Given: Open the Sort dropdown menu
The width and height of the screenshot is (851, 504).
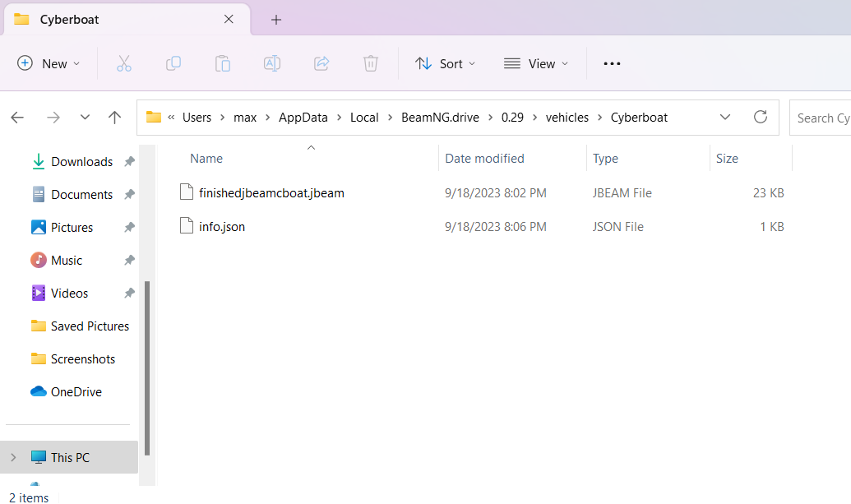Looking at the screenshot, I should [x=445, y=63].
